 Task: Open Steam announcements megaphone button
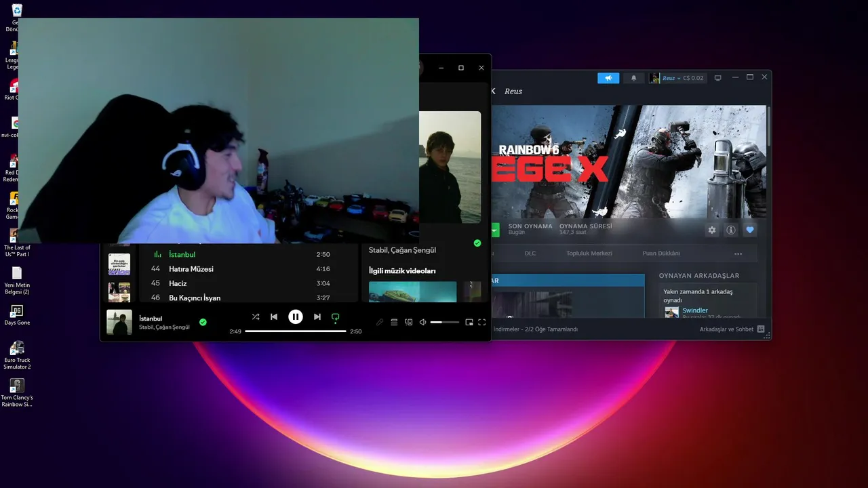[608, 78]
